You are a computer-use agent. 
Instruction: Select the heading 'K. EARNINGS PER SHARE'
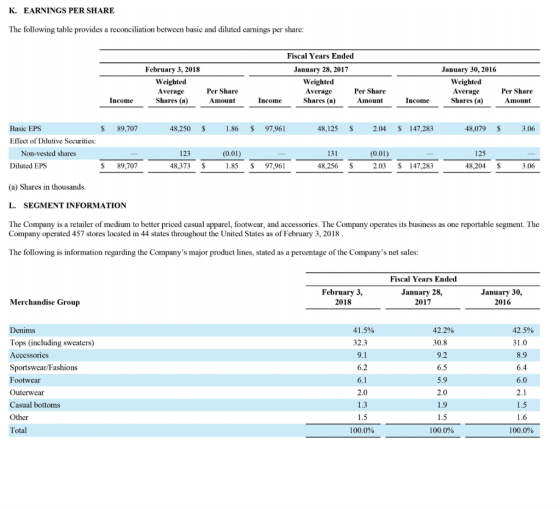62,11
